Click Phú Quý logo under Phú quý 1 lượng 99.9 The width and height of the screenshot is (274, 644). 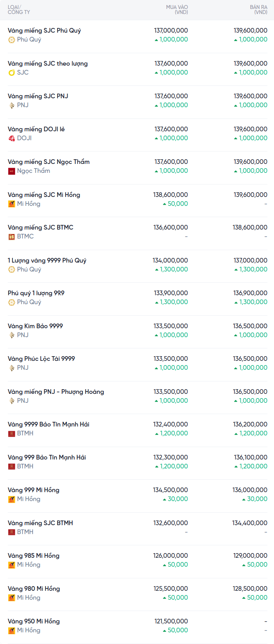12,302
